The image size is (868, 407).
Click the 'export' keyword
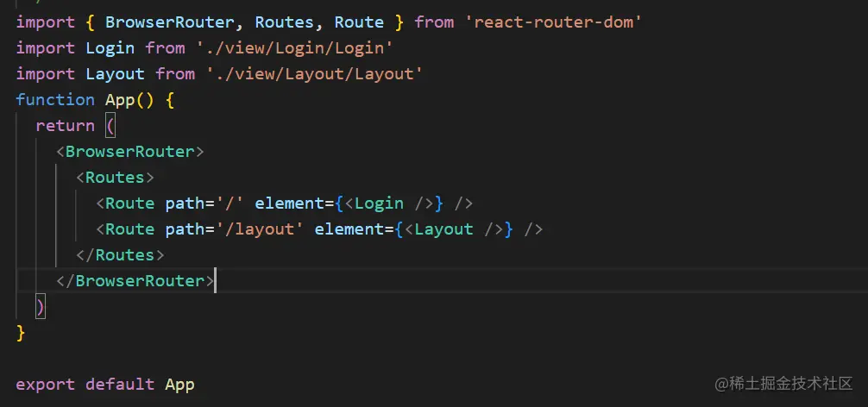tap(46, 385)
